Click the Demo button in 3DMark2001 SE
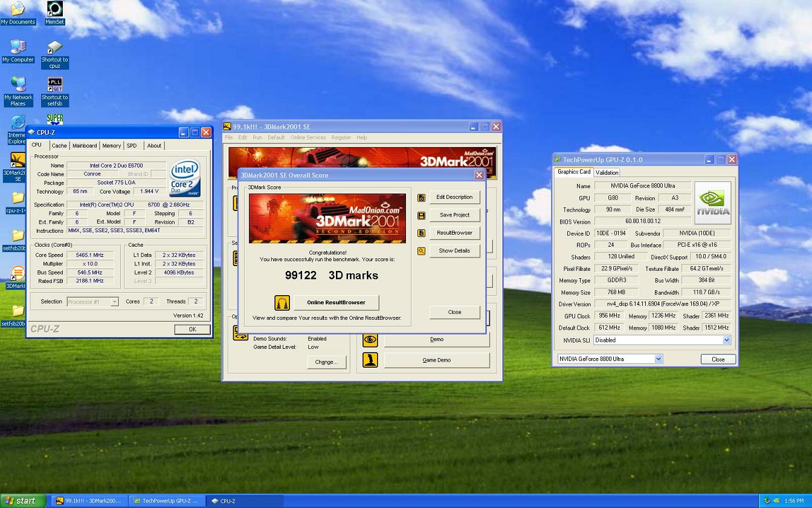This screenshot has width=812, height=508. [x=436, y=339]
